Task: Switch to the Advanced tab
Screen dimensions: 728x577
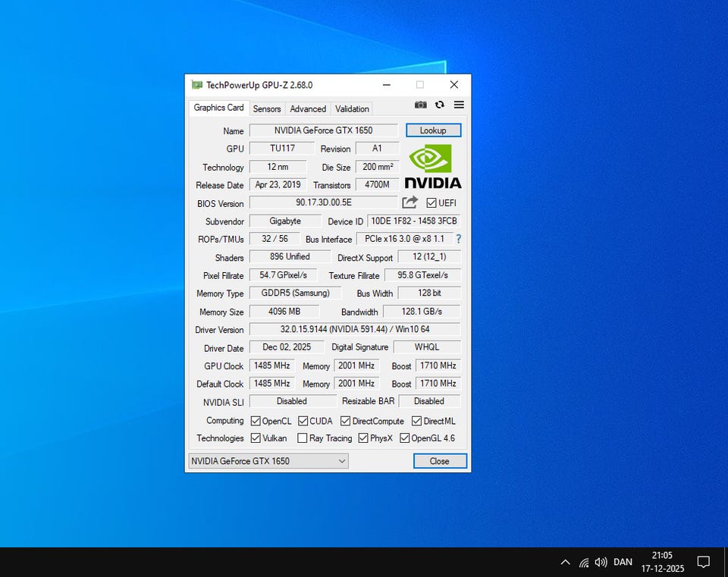Action: click(308, 108)
